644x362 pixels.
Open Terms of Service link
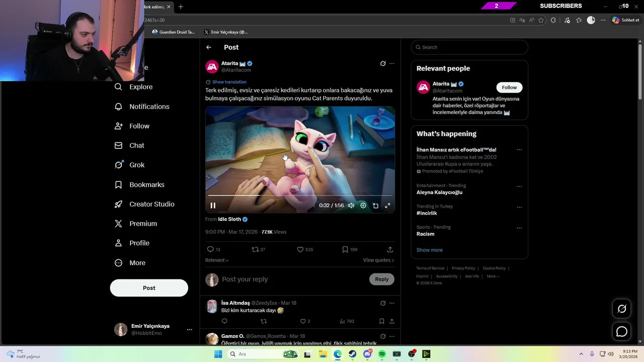pos(430,268)
